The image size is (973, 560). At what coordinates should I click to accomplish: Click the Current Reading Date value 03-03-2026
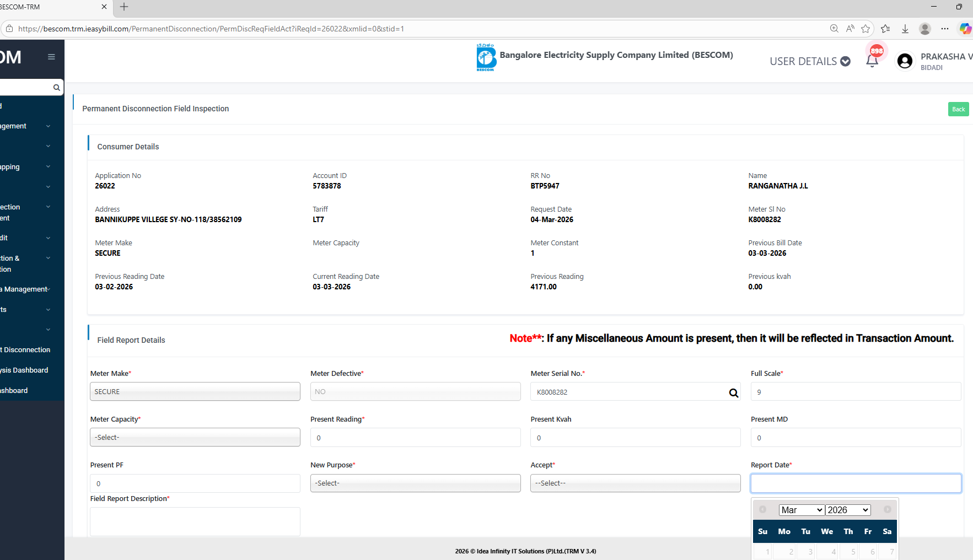click(x=331, y=287)
